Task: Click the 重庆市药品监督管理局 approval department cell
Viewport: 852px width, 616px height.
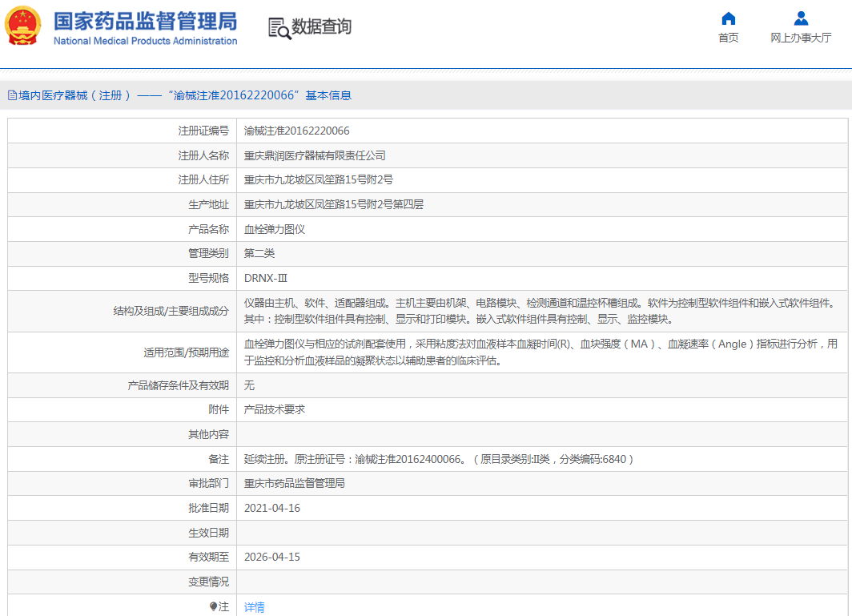Action: click(294, 483)
